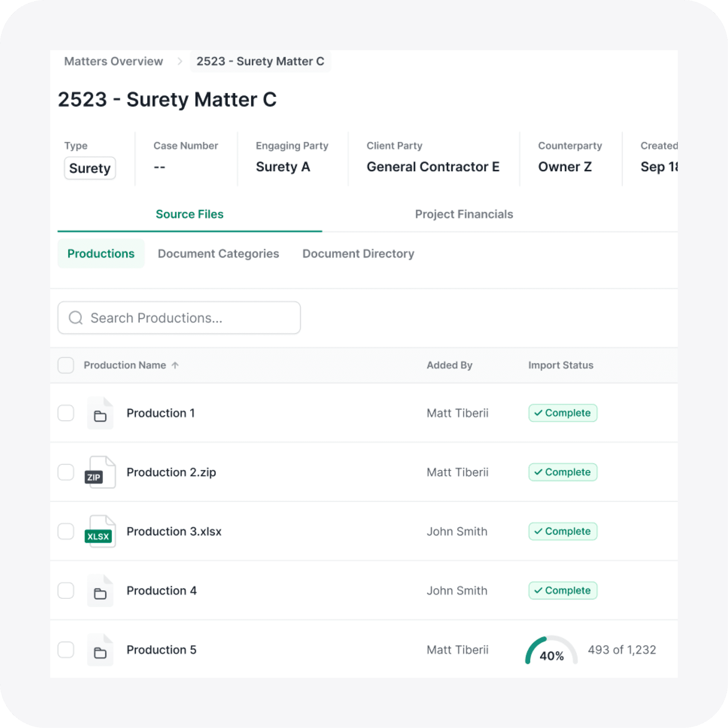Go back to the Matters Overview breadcrumb
Viewport: 728px width, 728px height.
(113, 61)
